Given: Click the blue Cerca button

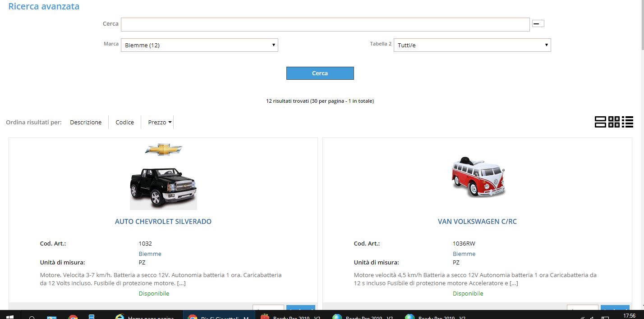Looking at the screenshot, I should [320, 73].
